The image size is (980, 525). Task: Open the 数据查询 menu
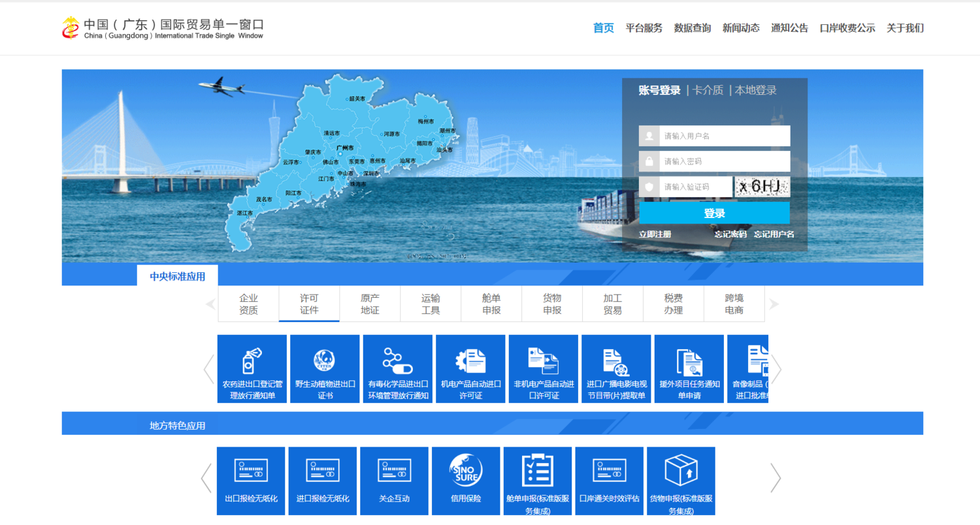click(x=693, y=28)
